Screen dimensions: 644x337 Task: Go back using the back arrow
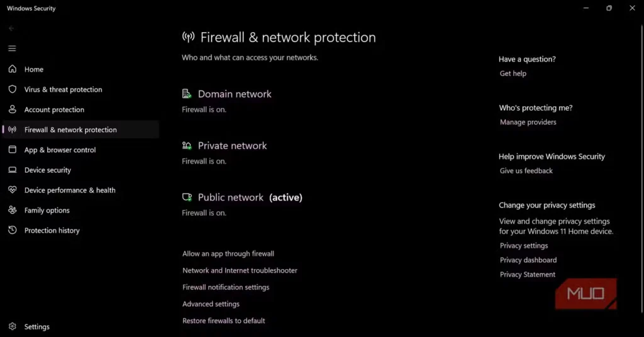click(12, 28)
